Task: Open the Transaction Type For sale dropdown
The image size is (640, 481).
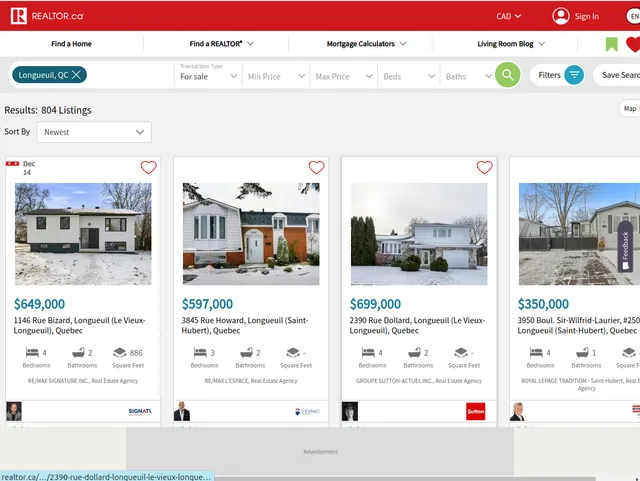Action: tap(207, 76)
